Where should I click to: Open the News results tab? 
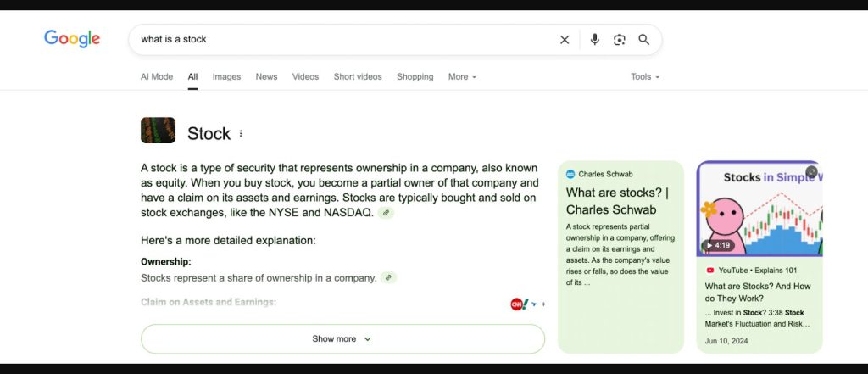pyautogui.click(x=266, y=77)
